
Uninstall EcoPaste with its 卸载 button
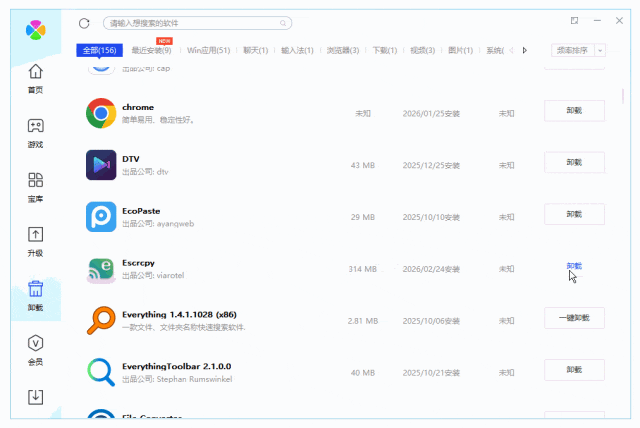tap(574, 214)
